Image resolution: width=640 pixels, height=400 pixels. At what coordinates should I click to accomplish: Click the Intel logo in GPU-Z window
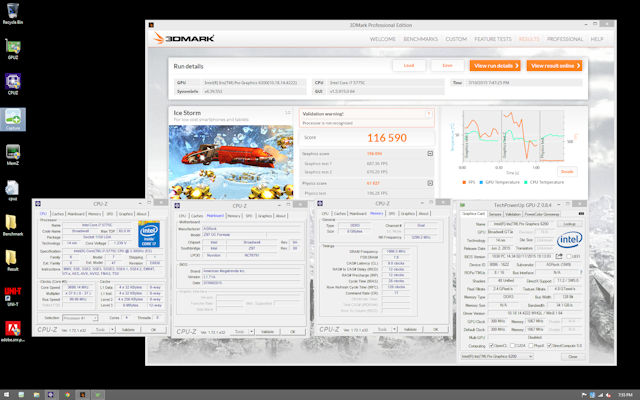[569, 240]
